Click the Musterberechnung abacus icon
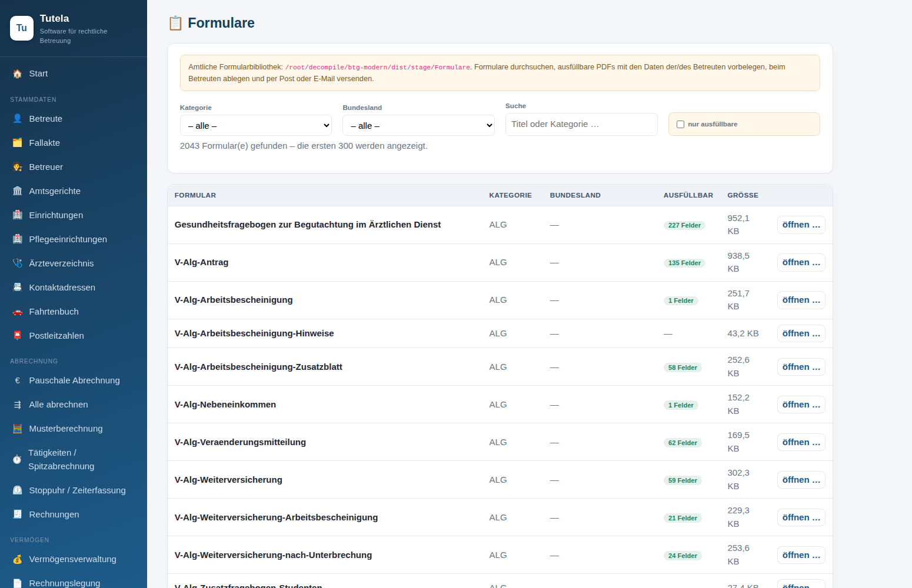Viewport: 912px width, 588px height. [18, 429]
